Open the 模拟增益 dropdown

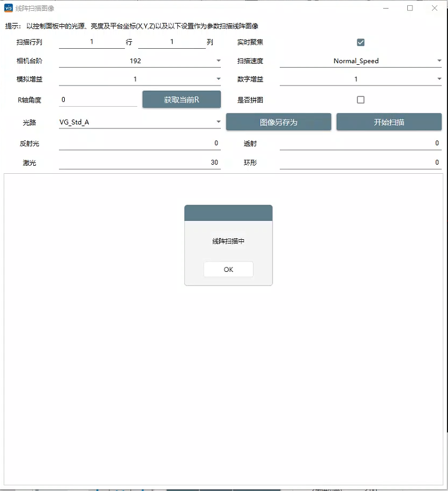[x=140, y=79]
